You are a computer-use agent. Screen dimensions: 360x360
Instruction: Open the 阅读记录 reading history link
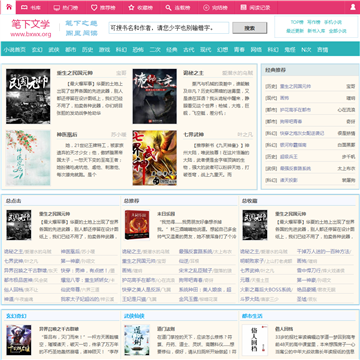point(255,7)
